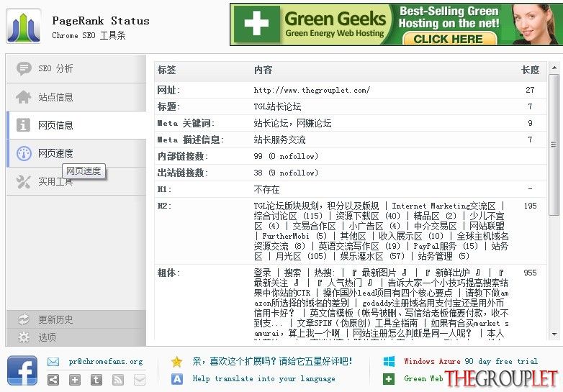Click Help translate into your language
Viewport: 563px width, 392px height.
click(264, 379)
